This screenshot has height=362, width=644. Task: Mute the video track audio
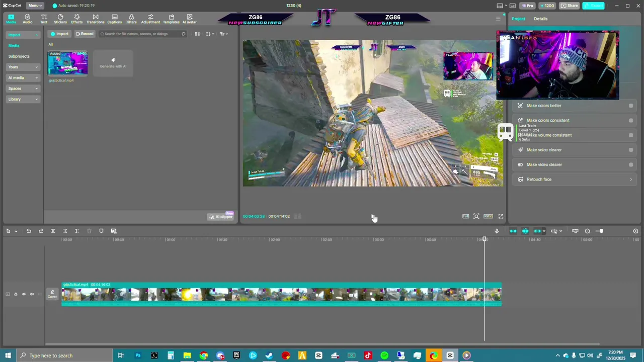[32, 294]
